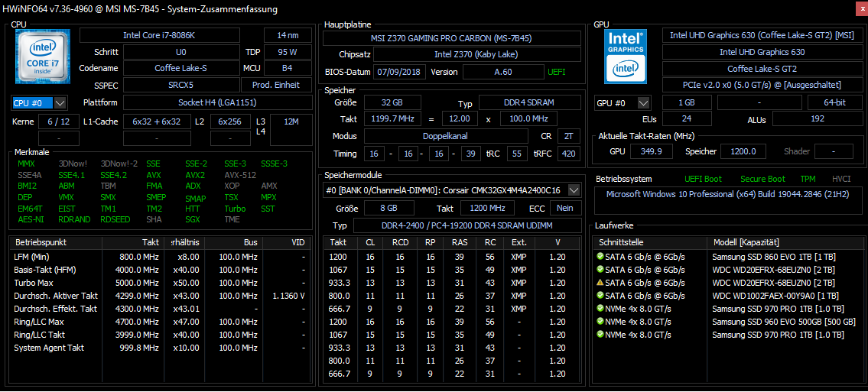
Task: Click the Samsung SSD 960 EVO 500GB drive entry
Action: click(x=783, y=322)
